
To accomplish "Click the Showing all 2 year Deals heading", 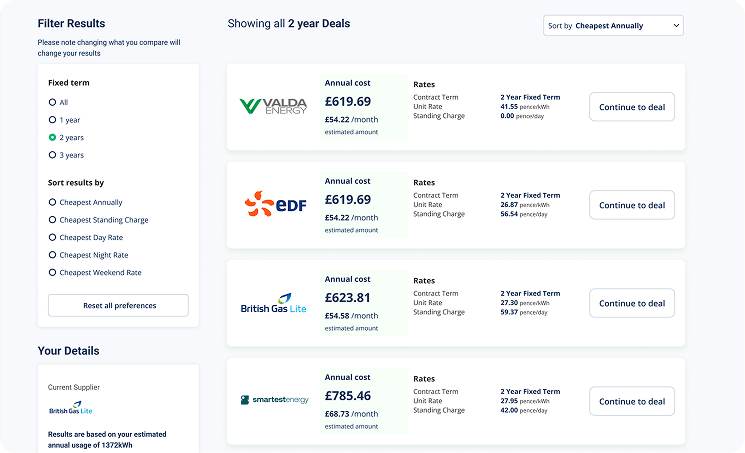I will (289, 24).
